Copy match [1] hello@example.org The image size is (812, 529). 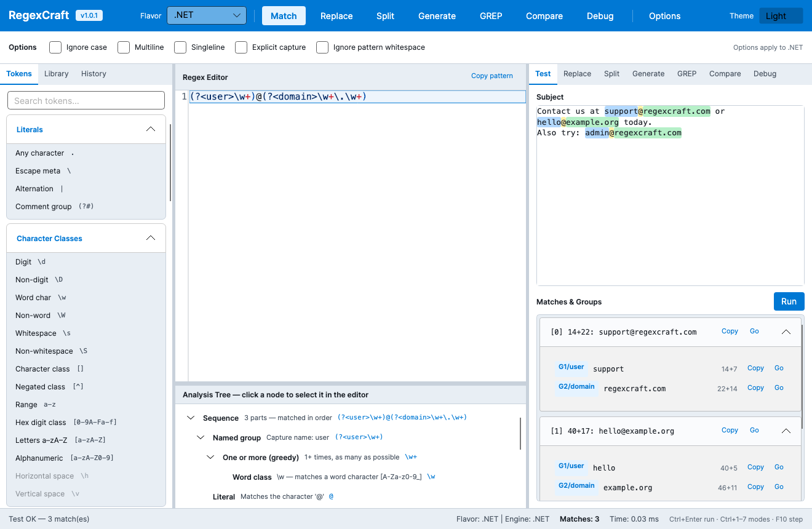tap(730, 430)
